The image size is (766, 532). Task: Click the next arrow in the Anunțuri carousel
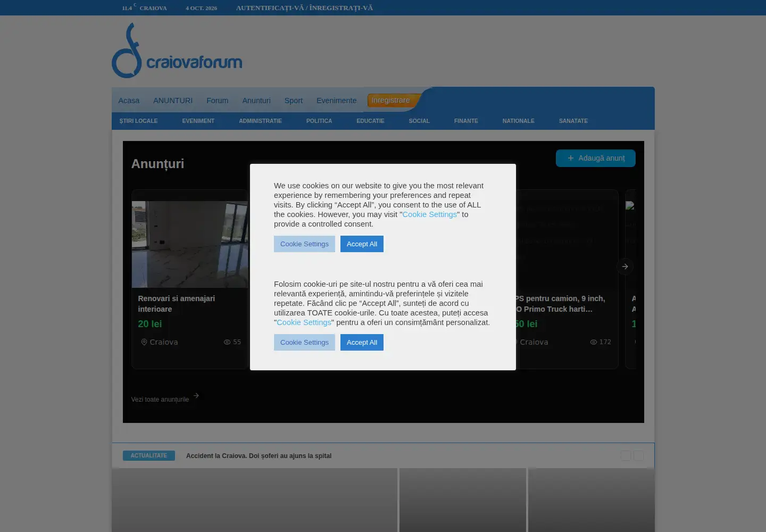click(x=625, y=267)
